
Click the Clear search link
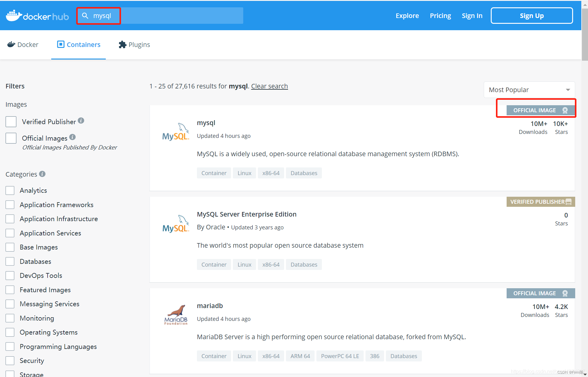click(269, 86)
